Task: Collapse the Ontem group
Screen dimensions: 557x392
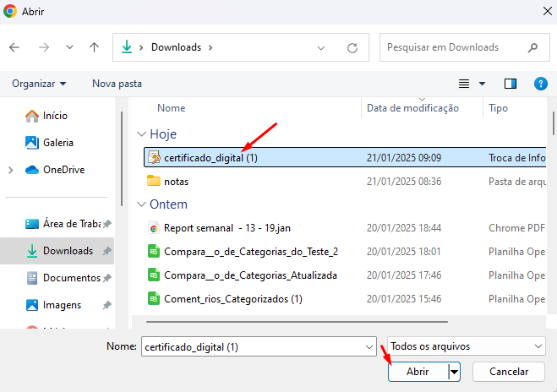Action: 141,204
